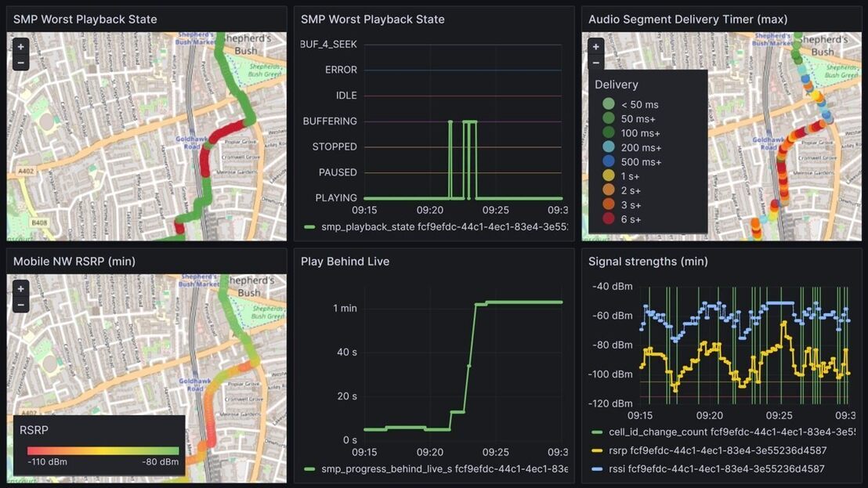The image size is (868, 488).
Task: Zoom out on the Audio Segment Delivery Timer map
Action: [x=596, y=63]
